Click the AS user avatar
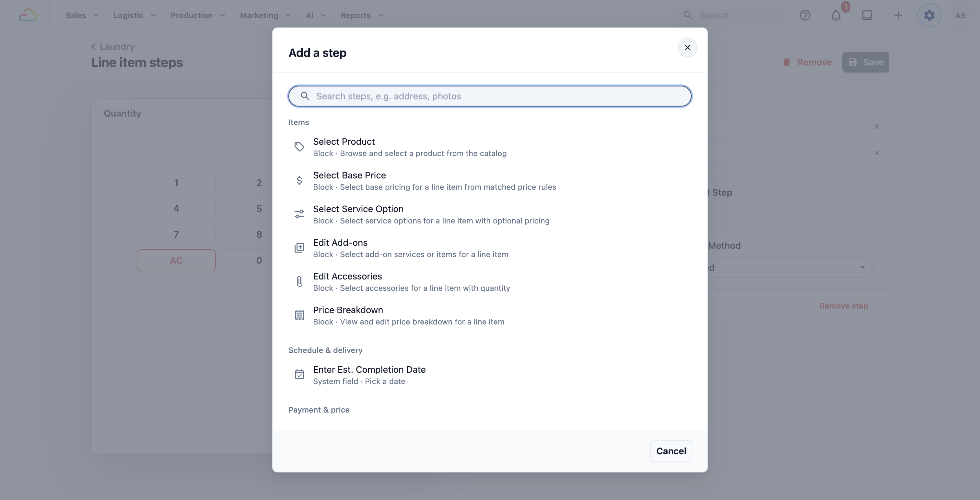The height and width of the screenshot is (500, 980). tap(960, 15)
